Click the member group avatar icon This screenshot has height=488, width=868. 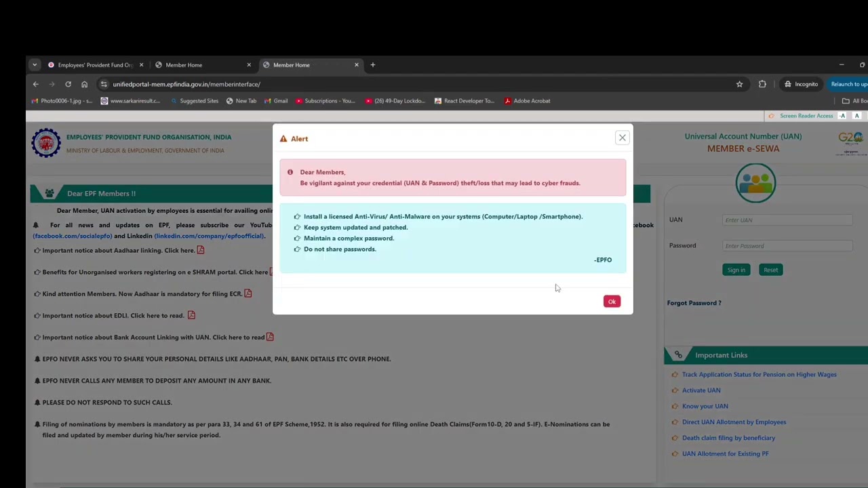[x=755, y=183]
